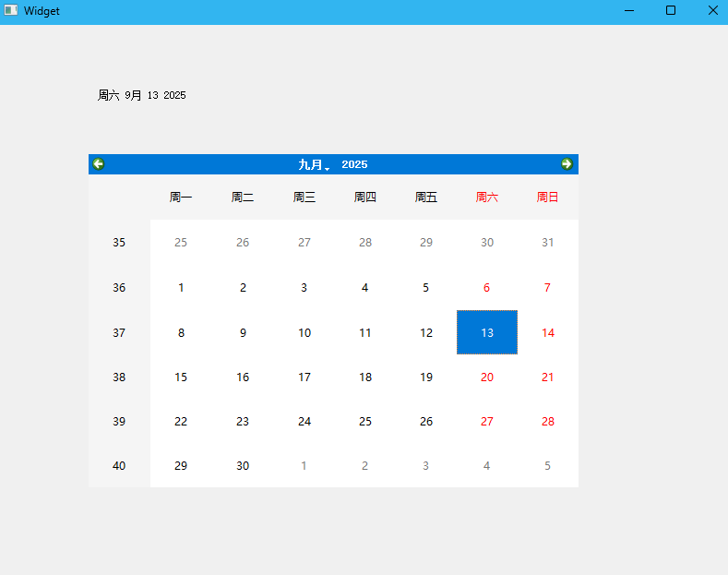Select greyed October 4 in week 40
The height and width of the screenshot is (575, 728).
(x=486, y=465)
